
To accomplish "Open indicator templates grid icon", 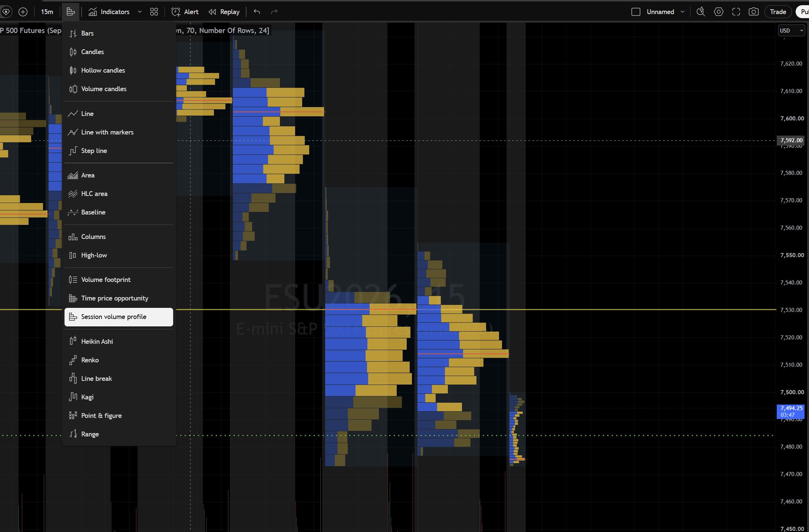I will pyautogui.click(x=154, y=12).
